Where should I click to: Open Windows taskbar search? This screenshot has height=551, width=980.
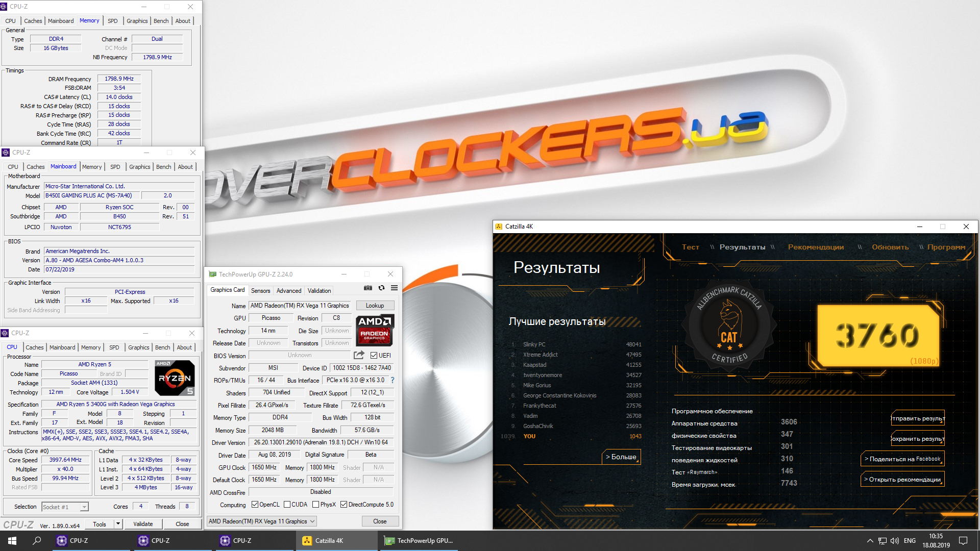pos(37,541)
